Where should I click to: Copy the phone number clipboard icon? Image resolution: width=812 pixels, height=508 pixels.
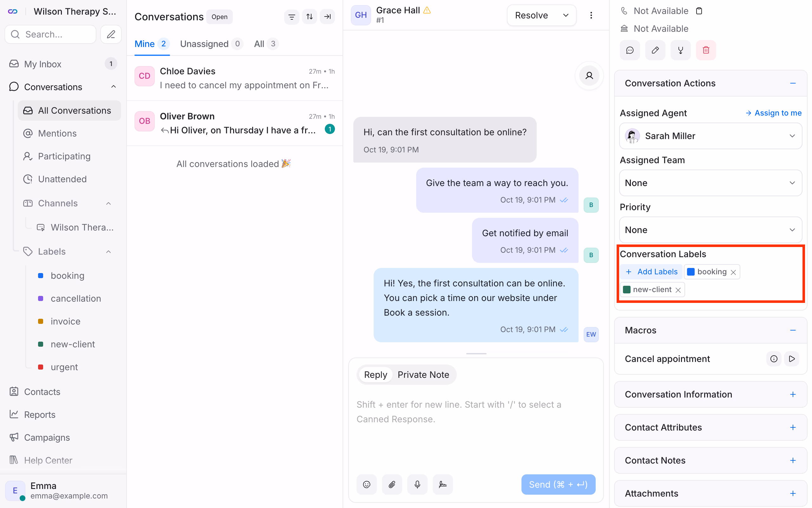point(699,11)
